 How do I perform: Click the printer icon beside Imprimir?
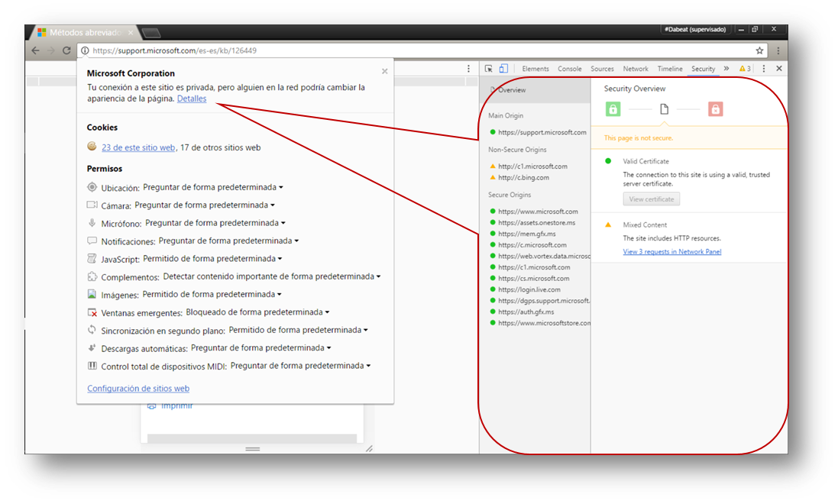pos(152,405)
